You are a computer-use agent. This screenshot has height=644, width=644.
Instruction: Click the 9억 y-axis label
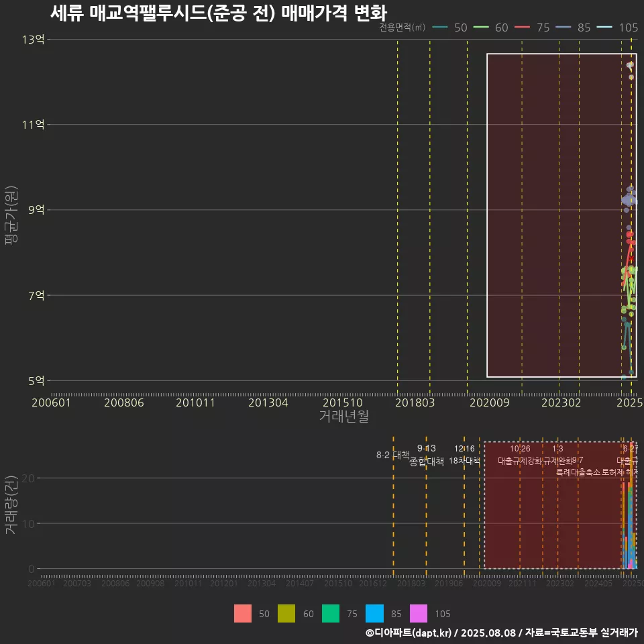(x=36, y=210)
